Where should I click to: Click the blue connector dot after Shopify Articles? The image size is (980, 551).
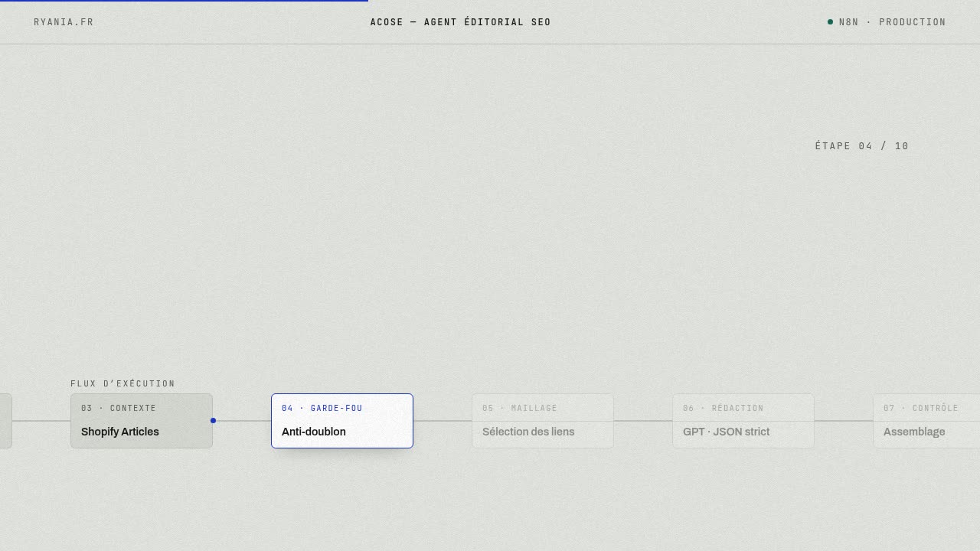click(213, 420)
